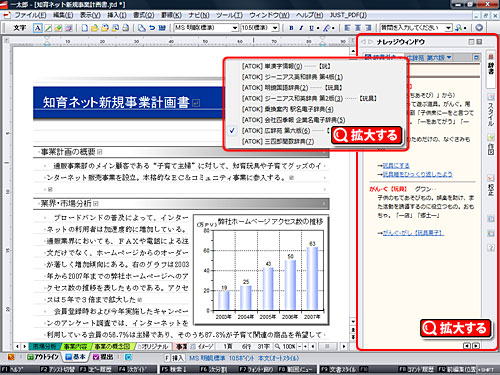Viewport: 500px width, 375px height.
Task: Open the 辞書 panel from the right sidebar
Action: click(x=491, y=68)
